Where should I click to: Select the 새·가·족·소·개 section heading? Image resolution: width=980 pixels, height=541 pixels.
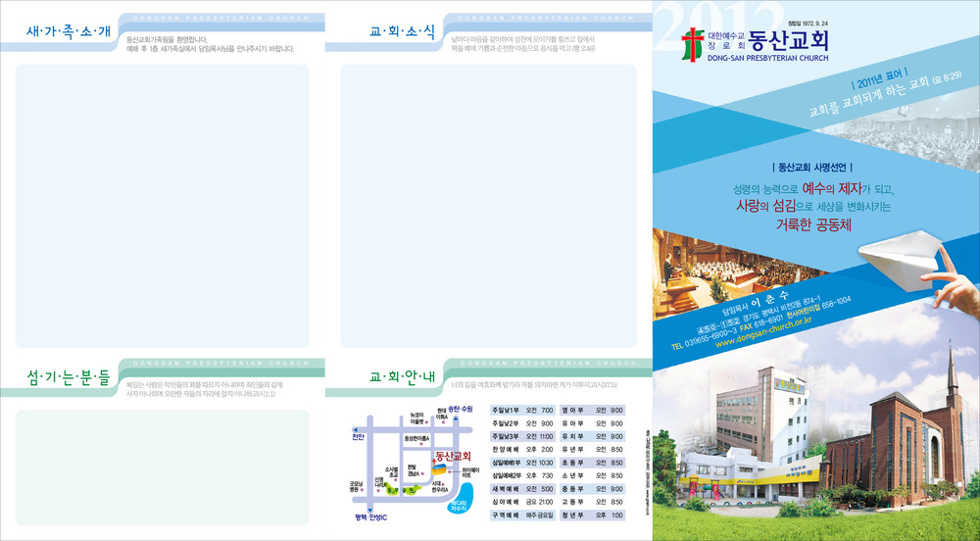point(69,32)
